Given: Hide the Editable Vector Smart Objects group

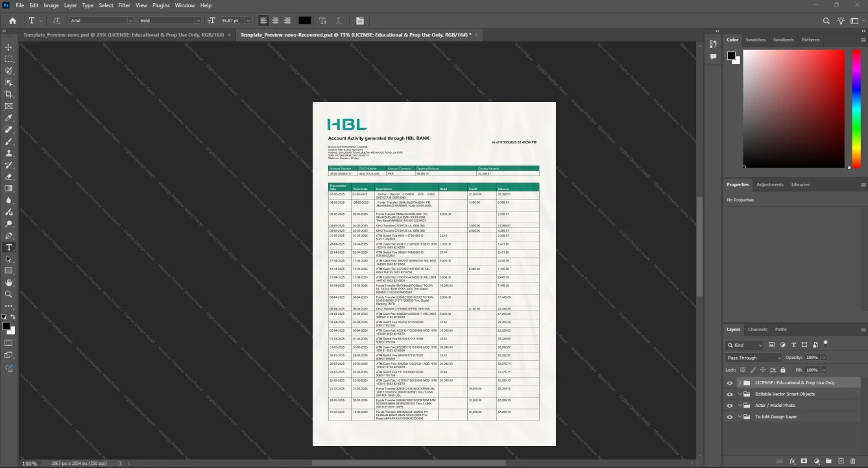Looking at the screenshot, I should click(x=730, y=394).
